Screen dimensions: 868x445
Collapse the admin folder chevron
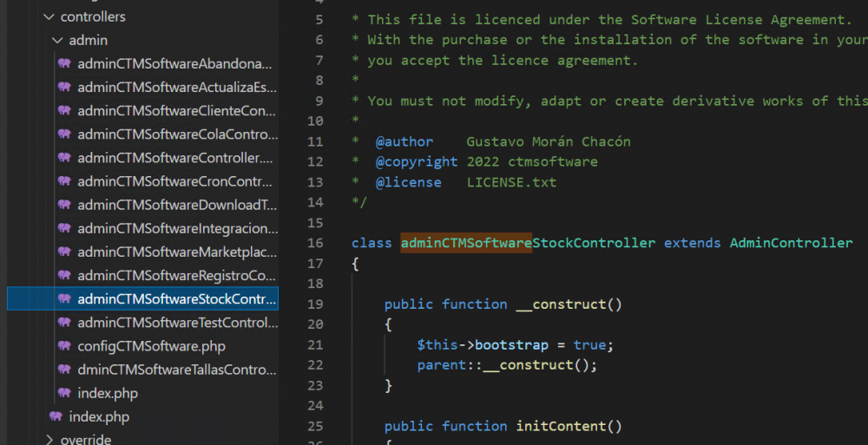pos(57,41)
